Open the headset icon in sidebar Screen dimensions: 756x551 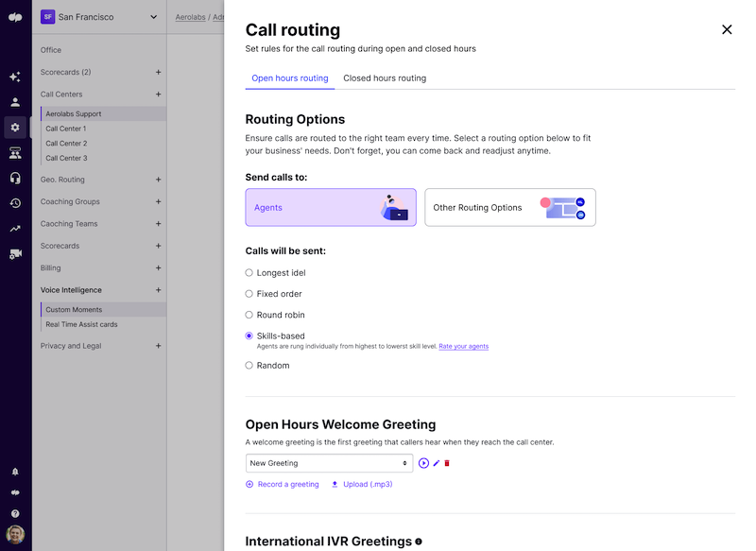(15, 178)
